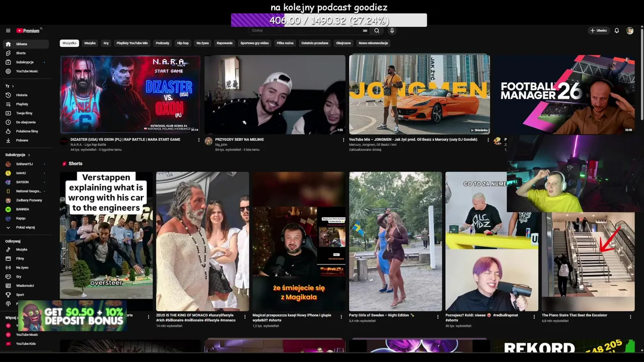Open the SAYGON subscription channel
The width and height of the screenshot is (644, 362).
coord(25,182)
